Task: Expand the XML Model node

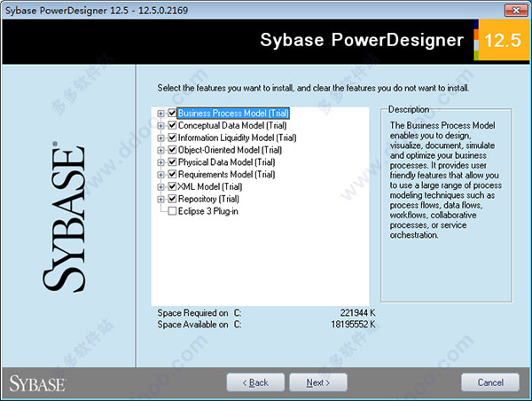Action: (x=160, y=186)
